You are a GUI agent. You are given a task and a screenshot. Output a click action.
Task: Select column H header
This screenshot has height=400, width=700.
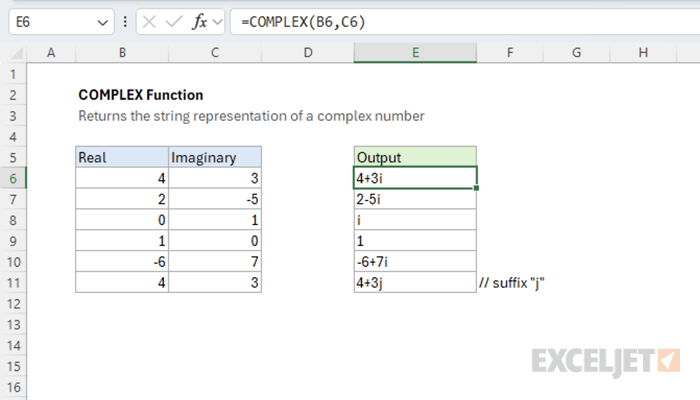(643, 53)
